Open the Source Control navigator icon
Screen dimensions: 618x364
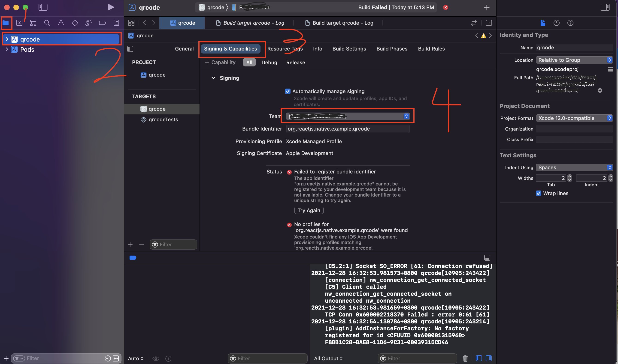click(19, 23)
